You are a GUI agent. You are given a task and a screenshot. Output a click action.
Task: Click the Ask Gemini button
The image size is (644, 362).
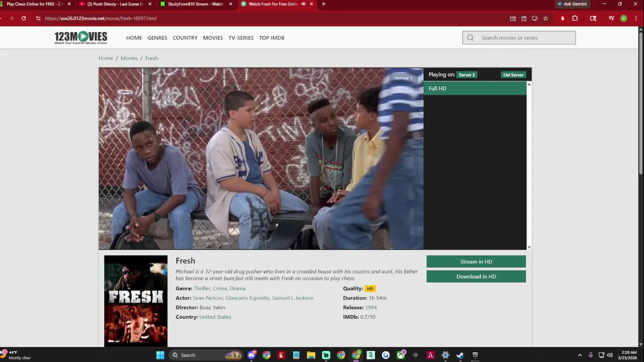[x=572, y=4]
